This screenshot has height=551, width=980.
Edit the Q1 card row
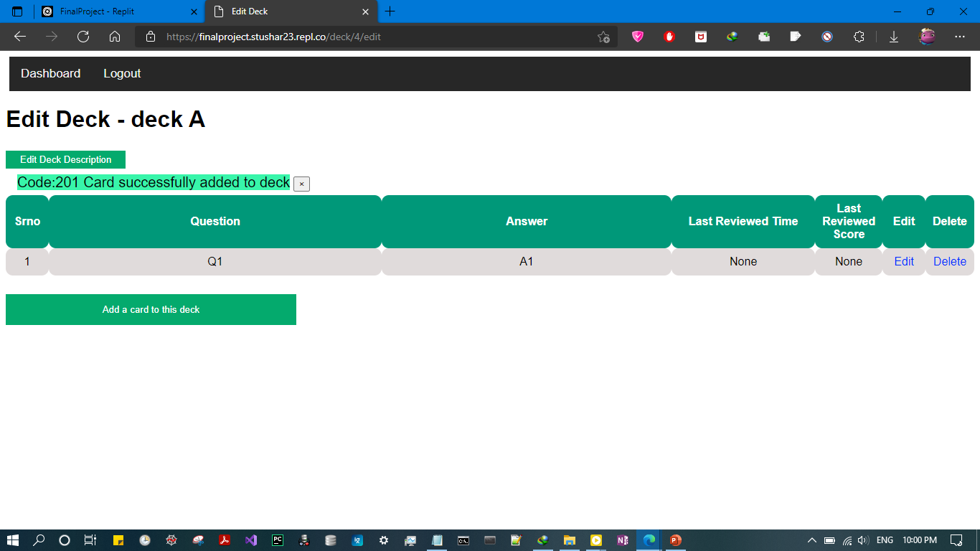pos(904,262)
